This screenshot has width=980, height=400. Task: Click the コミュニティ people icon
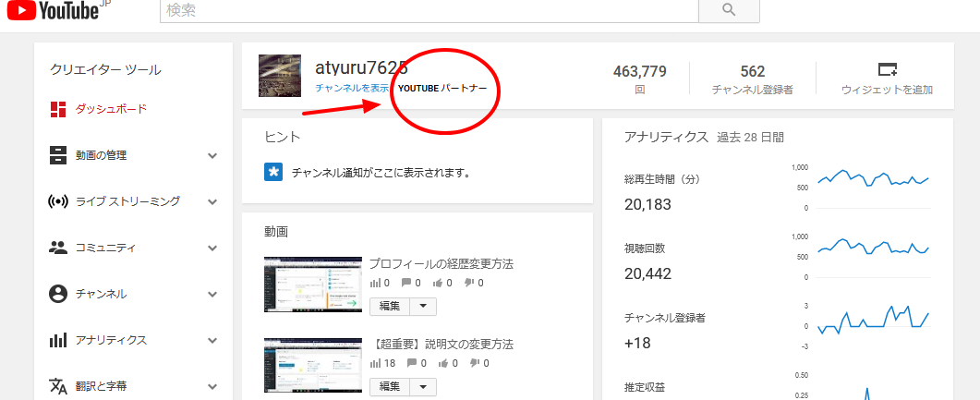pos(58,248)
